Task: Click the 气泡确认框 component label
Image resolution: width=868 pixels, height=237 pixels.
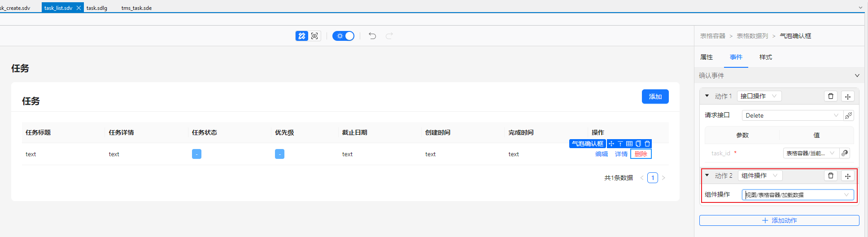Action: click(x=588, y=144)
